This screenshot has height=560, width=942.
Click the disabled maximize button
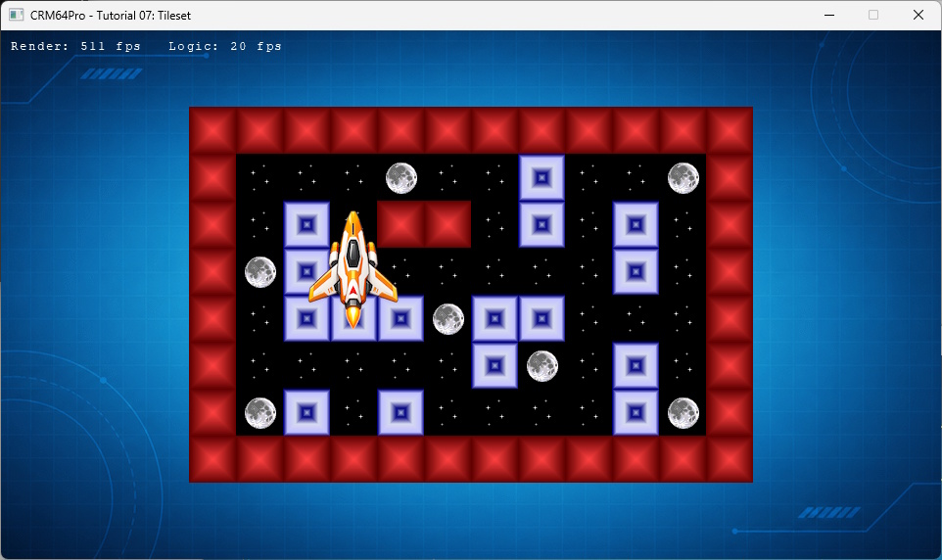point(873,15)
